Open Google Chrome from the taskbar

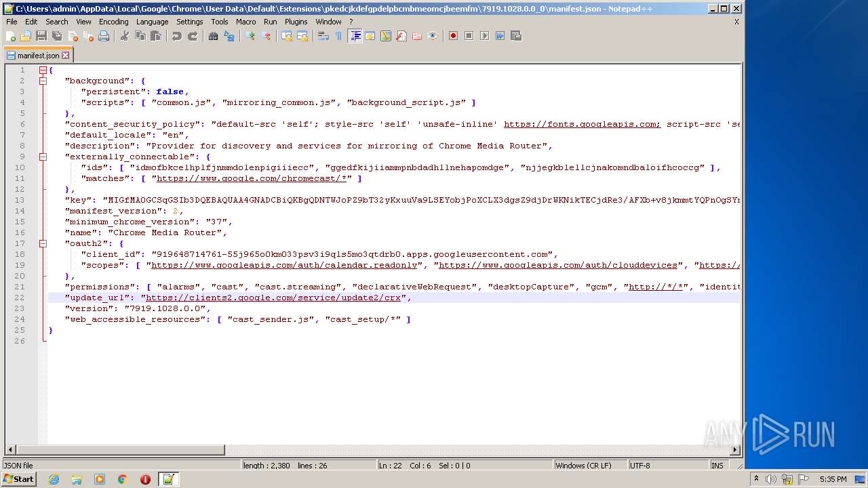pyautogui.click(x=123, y=479)
